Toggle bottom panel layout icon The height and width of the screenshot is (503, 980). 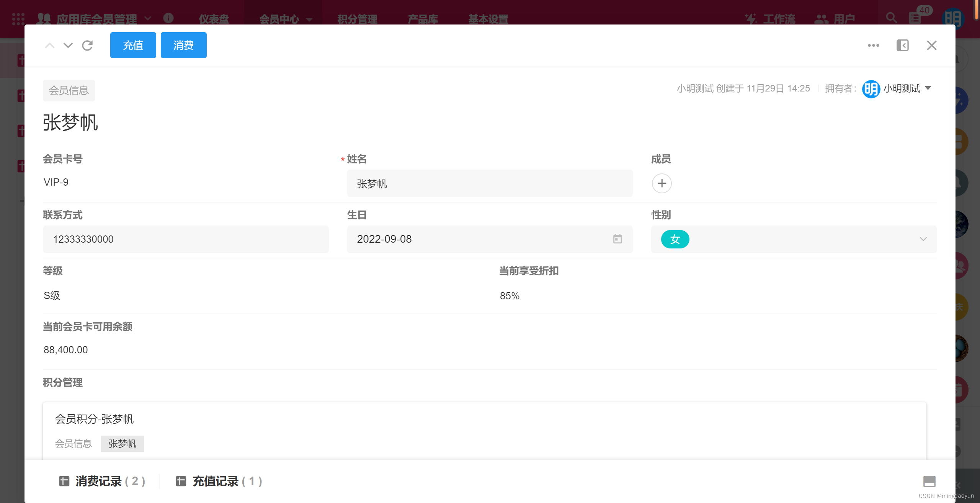(929, 481)
